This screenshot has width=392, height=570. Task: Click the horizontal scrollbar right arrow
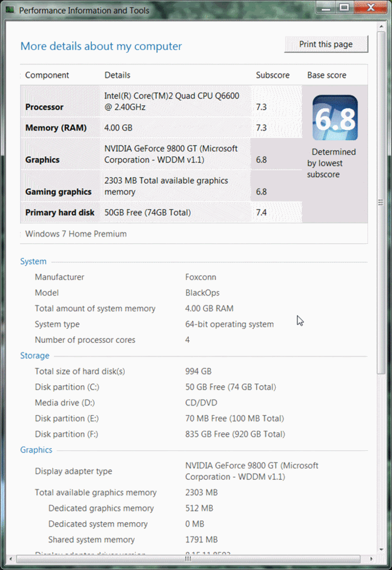coord(371,558)
